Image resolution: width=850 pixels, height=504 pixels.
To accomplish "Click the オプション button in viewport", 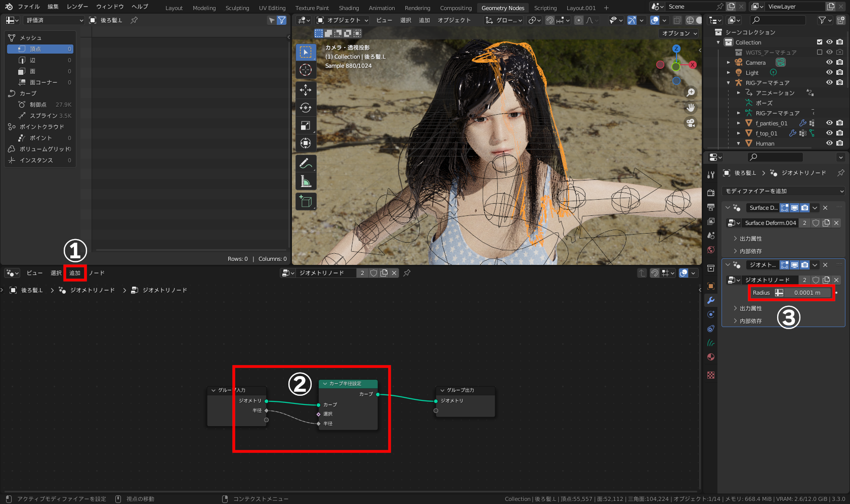I will 679,33.
